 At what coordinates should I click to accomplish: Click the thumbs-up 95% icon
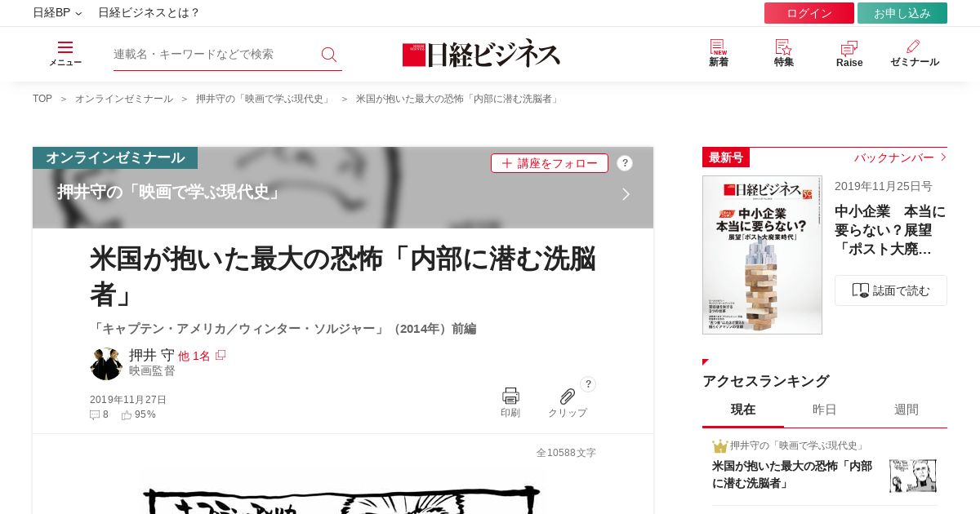127,414
